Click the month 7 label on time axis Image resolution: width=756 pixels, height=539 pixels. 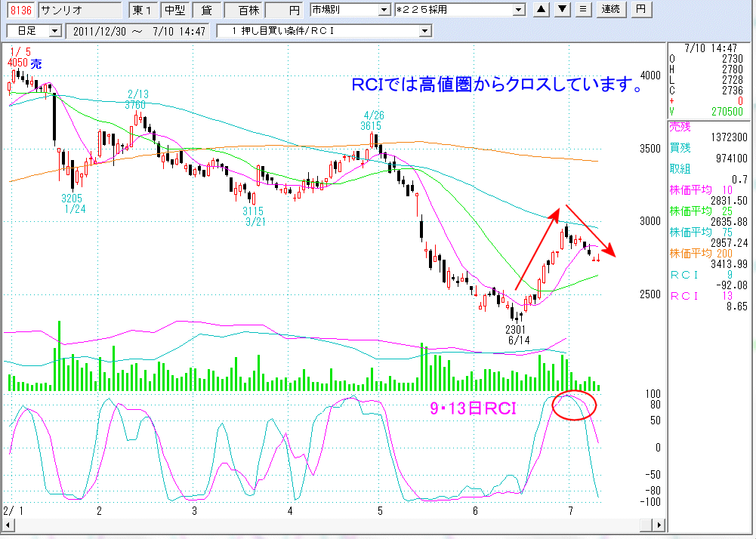click(571, 511)
